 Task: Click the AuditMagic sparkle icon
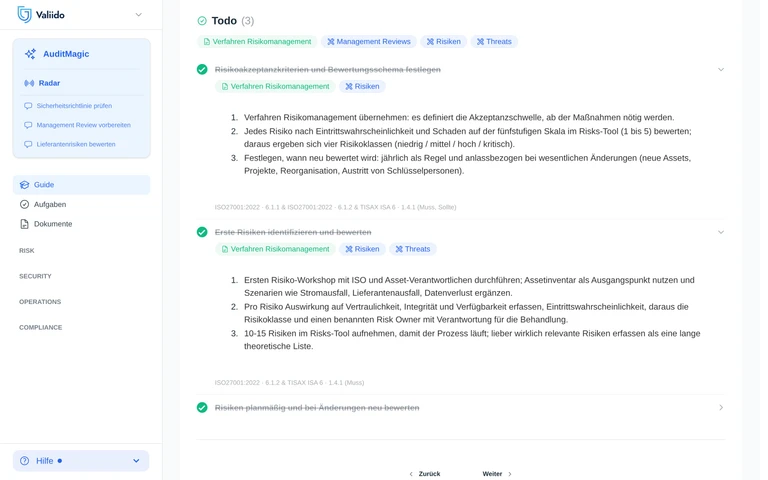click(x=30, y=54)
